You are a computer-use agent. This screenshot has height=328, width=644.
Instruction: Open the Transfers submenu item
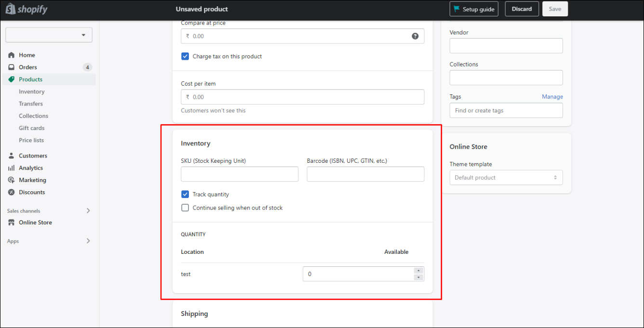pos(31,104)
